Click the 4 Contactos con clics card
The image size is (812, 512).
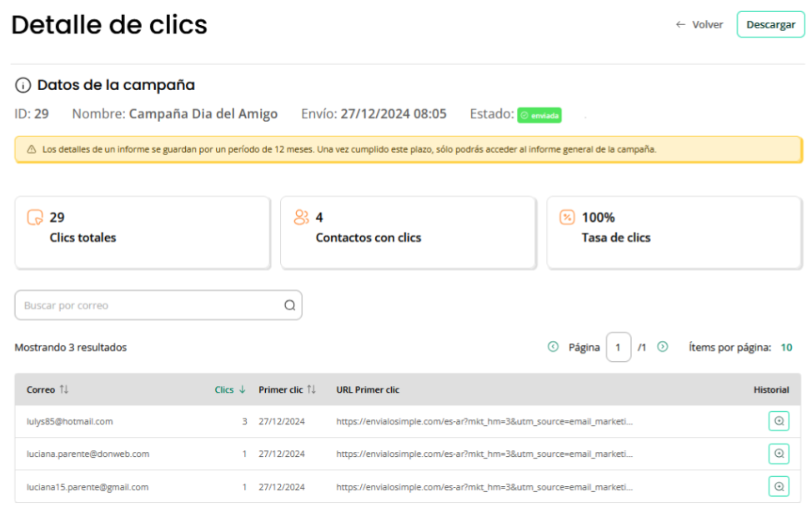point(408,232)
